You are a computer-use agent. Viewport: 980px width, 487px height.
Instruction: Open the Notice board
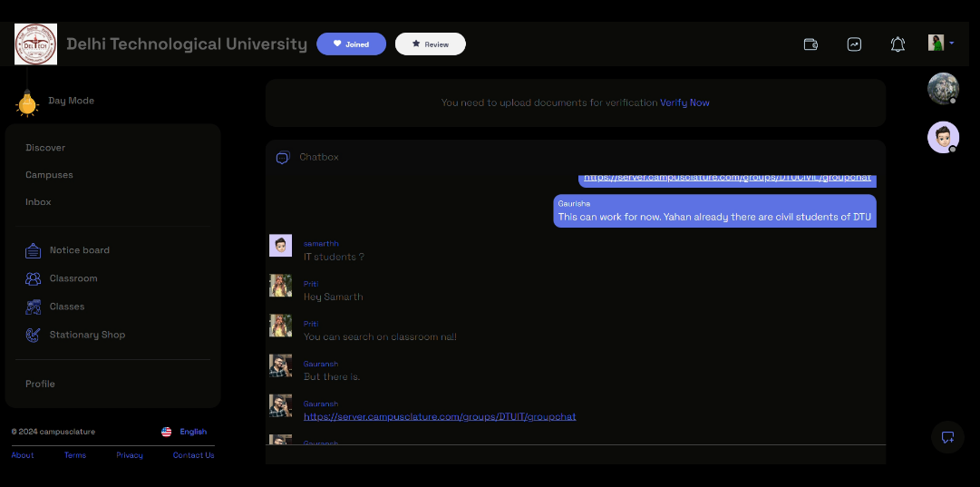[80, 250]
